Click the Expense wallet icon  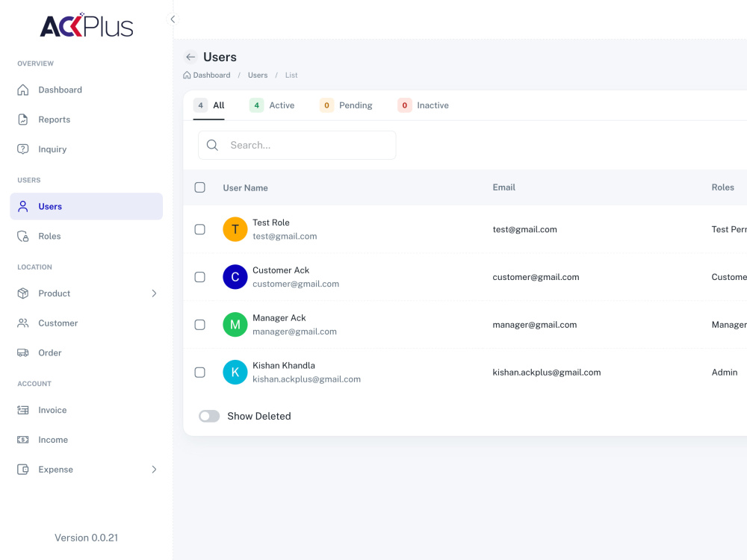pos(23,470)
